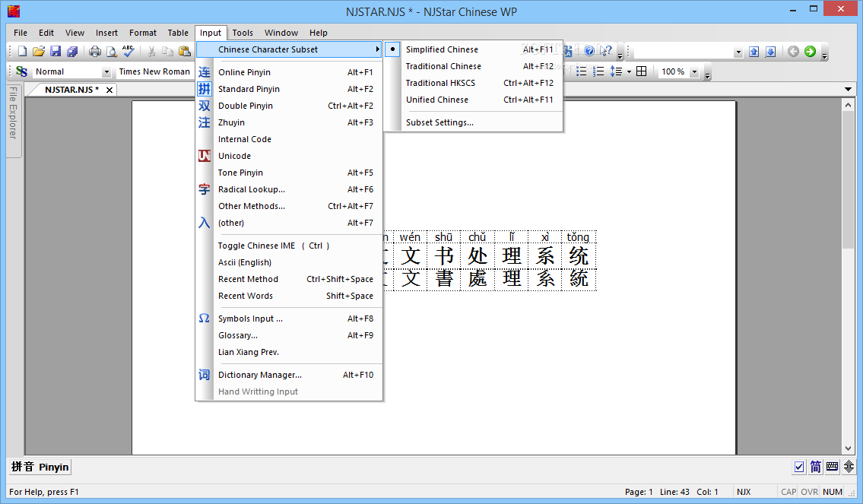Apply numbered list formatting icon

[x=598, y=71]
